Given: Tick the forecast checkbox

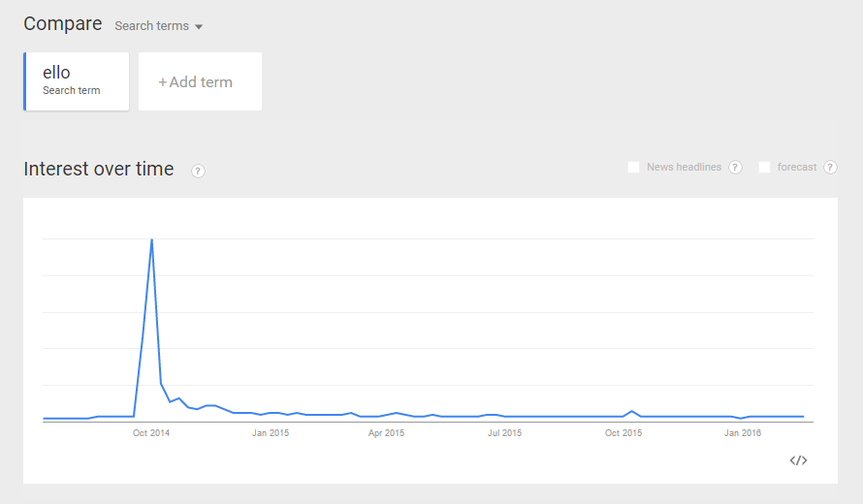Looking at the screenshot, I should [764, 168].
